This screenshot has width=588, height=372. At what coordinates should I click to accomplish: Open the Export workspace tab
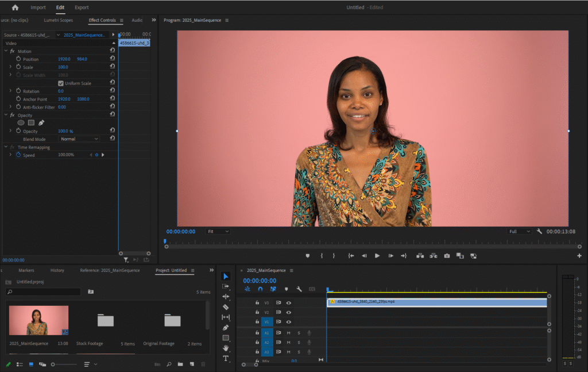click(82, 7)
